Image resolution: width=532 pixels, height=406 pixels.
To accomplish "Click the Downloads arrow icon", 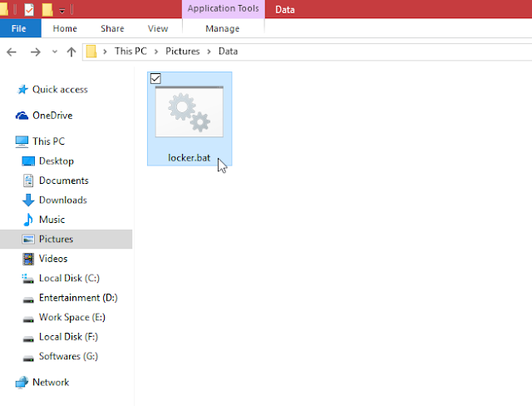I will pos(28,201).
